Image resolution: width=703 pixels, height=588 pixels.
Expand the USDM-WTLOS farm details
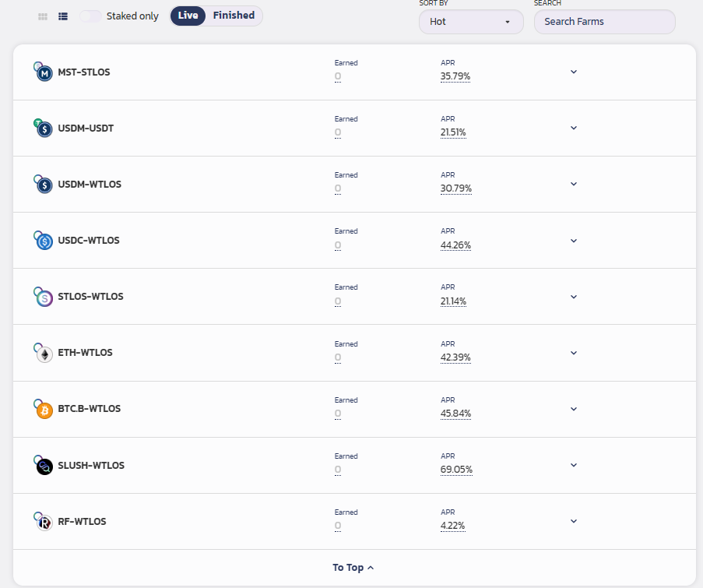pos(574,185)
